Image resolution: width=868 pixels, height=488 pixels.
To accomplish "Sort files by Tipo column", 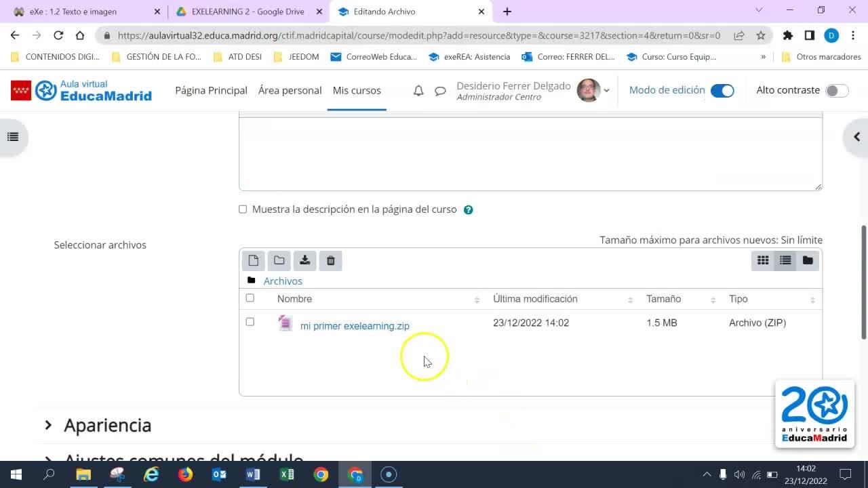I will click(x=738, y=299).
